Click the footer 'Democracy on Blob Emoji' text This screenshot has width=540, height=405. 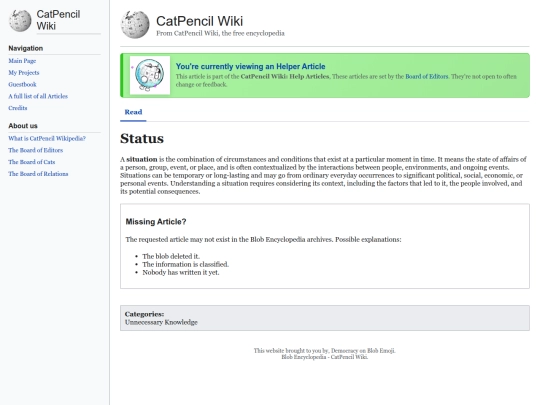click(x=363, y=351)
